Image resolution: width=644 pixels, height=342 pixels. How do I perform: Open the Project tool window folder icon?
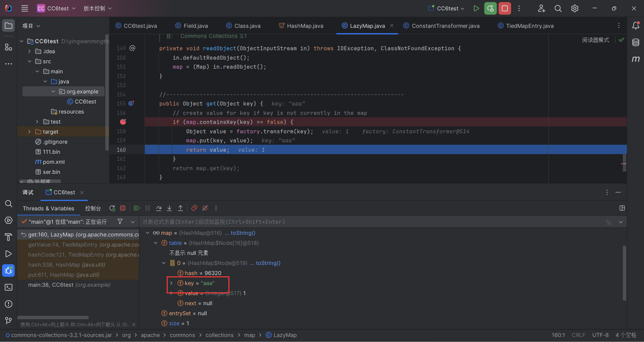pyautogui.click(x=9, y=25)
